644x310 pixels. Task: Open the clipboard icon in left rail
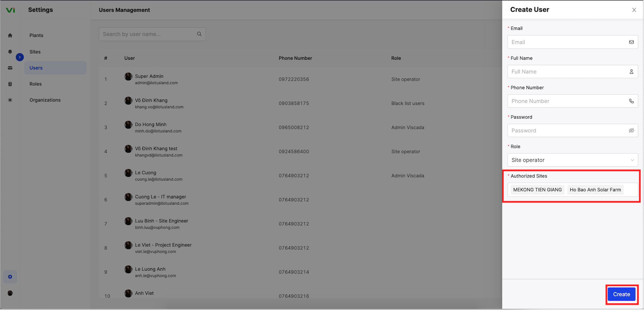click(10, 84)
